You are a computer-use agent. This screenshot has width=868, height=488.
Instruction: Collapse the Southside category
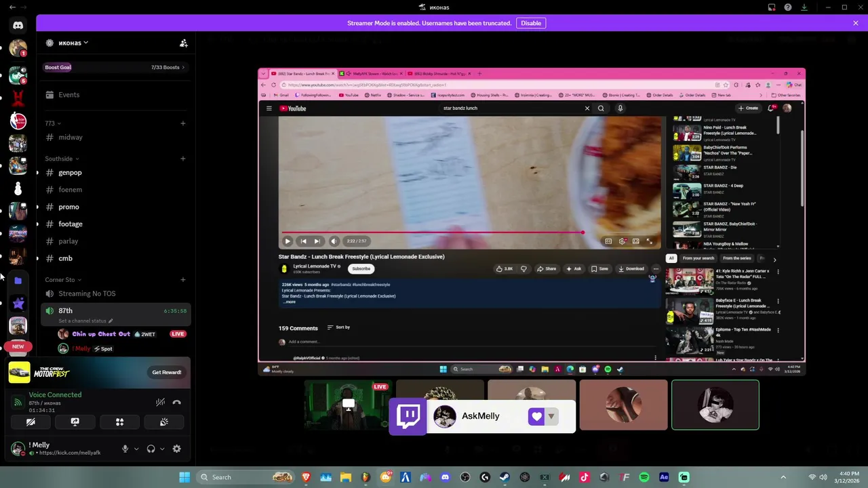point(62,159)
